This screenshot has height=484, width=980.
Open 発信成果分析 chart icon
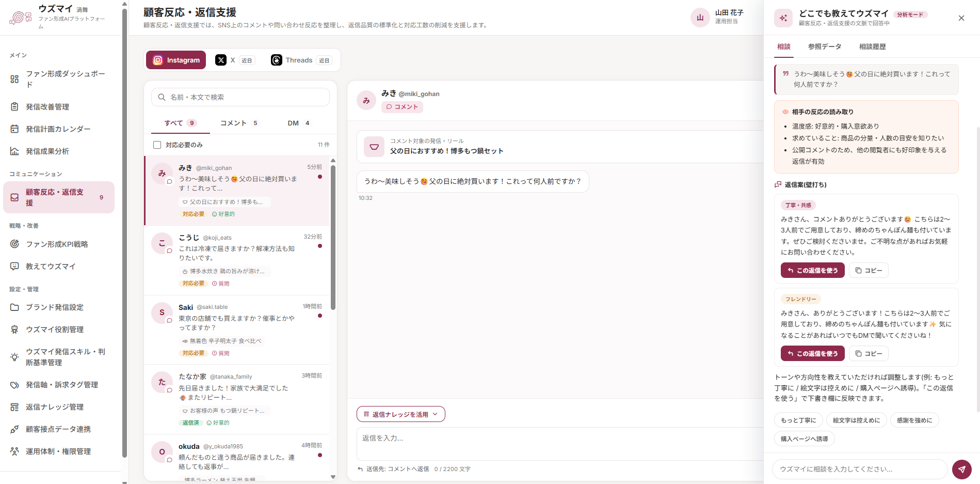point(14,151)
